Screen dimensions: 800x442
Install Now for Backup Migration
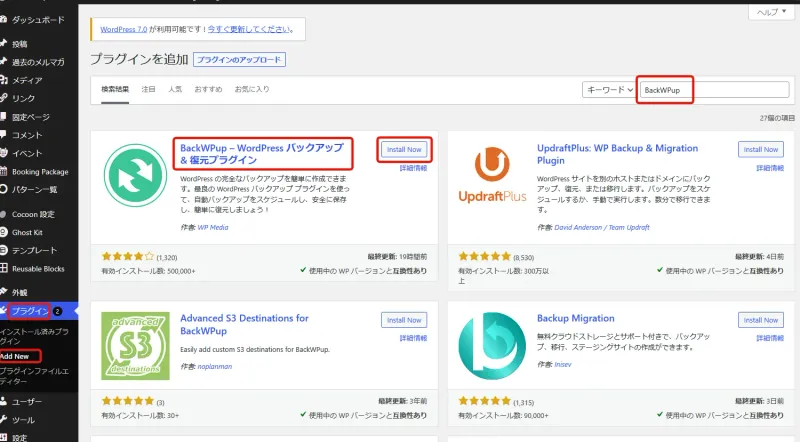point(761,320)
